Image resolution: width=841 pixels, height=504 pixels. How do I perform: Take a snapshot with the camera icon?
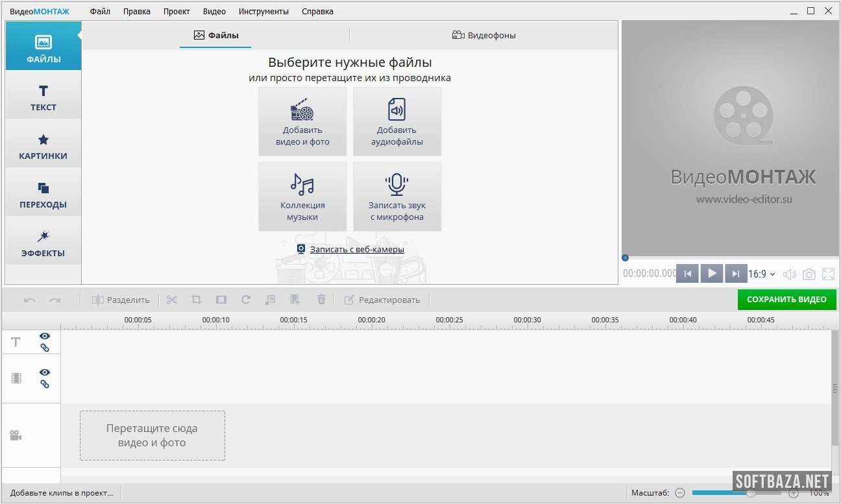tap(809, 274)
